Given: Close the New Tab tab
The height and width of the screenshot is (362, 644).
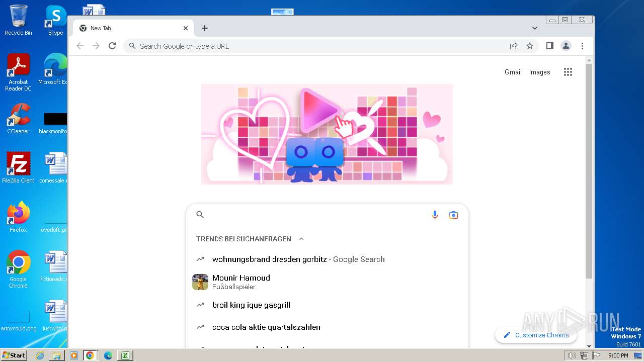Looking at the screenshot, I should point(186,28).
